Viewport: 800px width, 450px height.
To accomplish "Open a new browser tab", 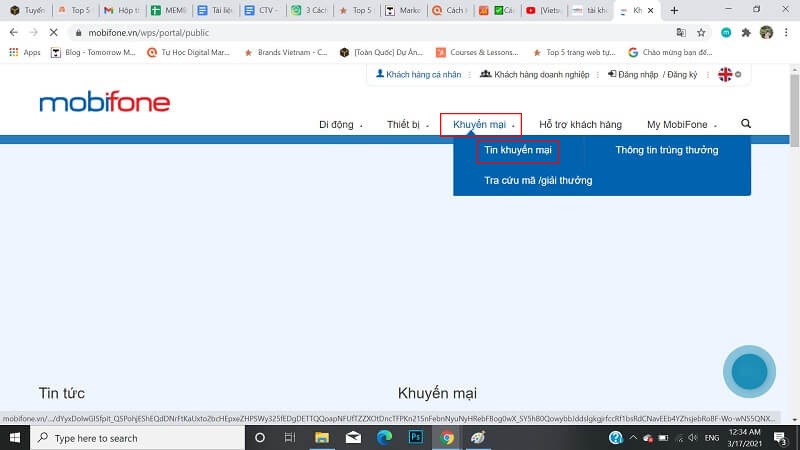I will coord(674,10).
